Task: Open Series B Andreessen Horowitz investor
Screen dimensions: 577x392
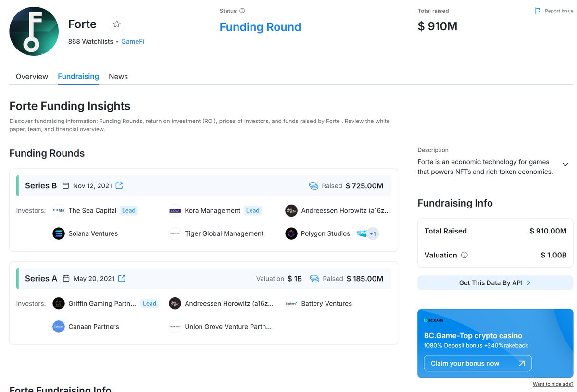Action: (x=346, y=211)
